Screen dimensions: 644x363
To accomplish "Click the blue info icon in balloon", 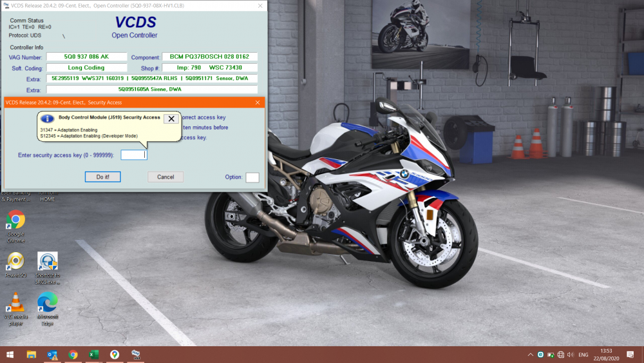I will pos(47,119).
